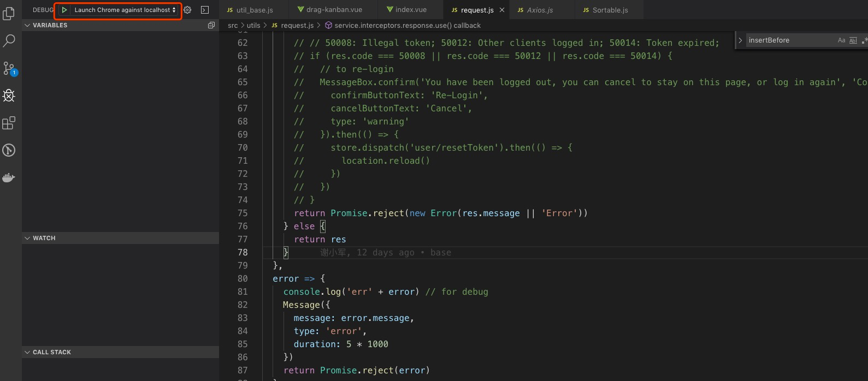868x381 pixels.
Task: Click 'return Promise.reject(error)' on line 87
Action: [x=357, y=370]
